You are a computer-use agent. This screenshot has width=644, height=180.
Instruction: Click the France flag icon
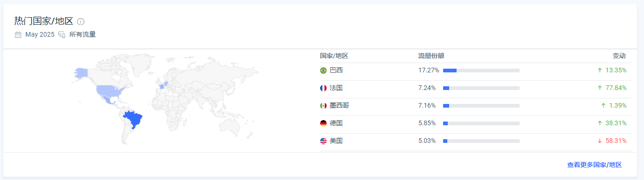[x=323, y=88]
